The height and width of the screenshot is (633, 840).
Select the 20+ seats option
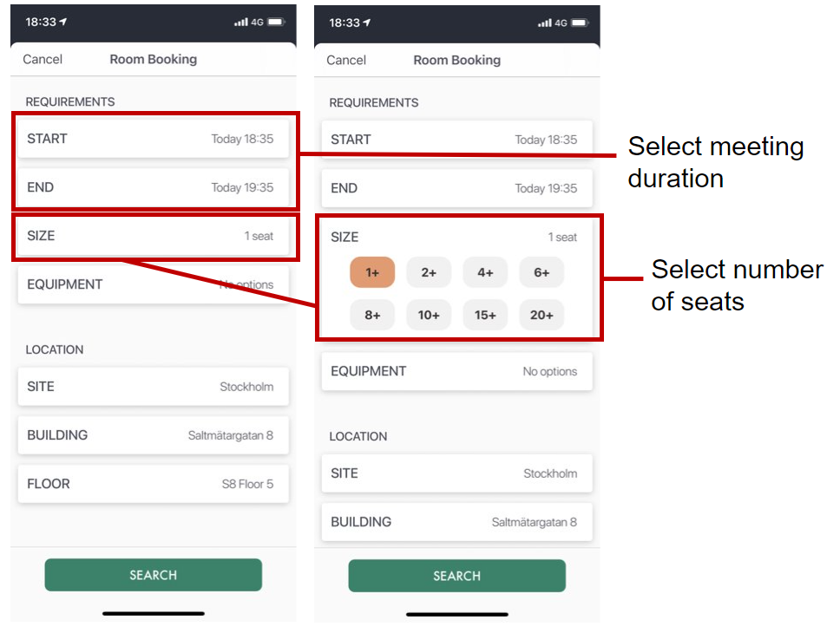click(x=541, y=315)
